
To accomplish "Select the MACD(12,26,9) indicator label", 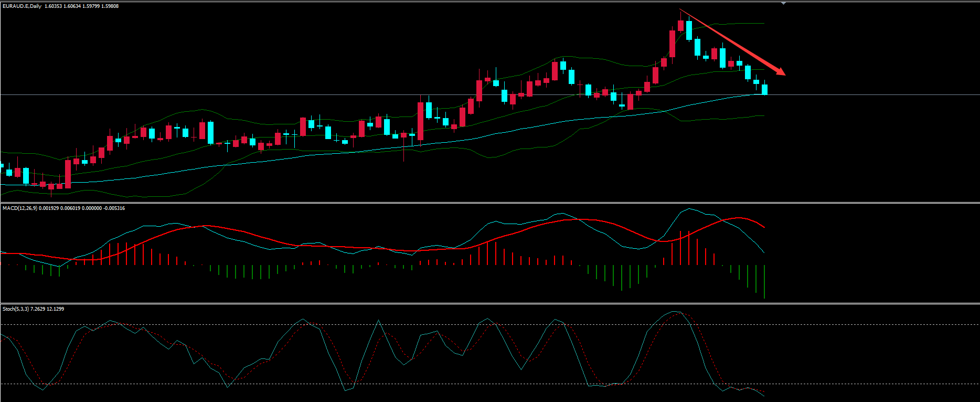I will 19,208.
